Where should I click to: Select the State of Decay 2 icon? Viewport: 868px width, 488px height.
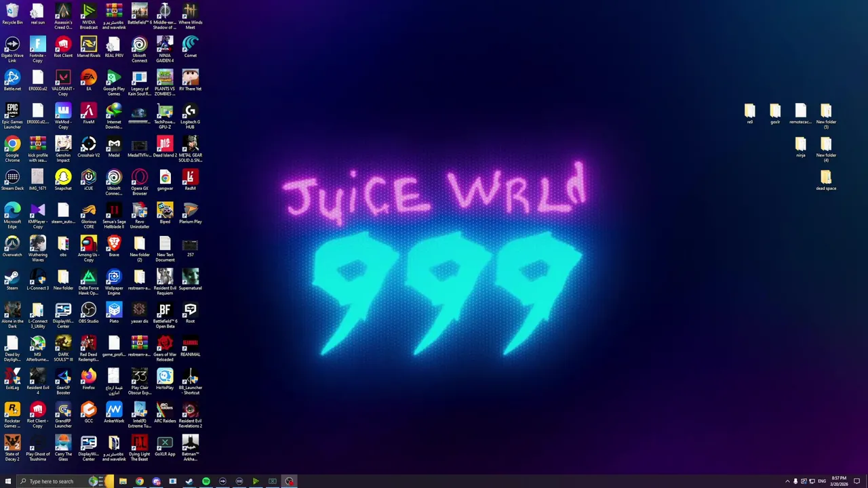click(12, 448)
